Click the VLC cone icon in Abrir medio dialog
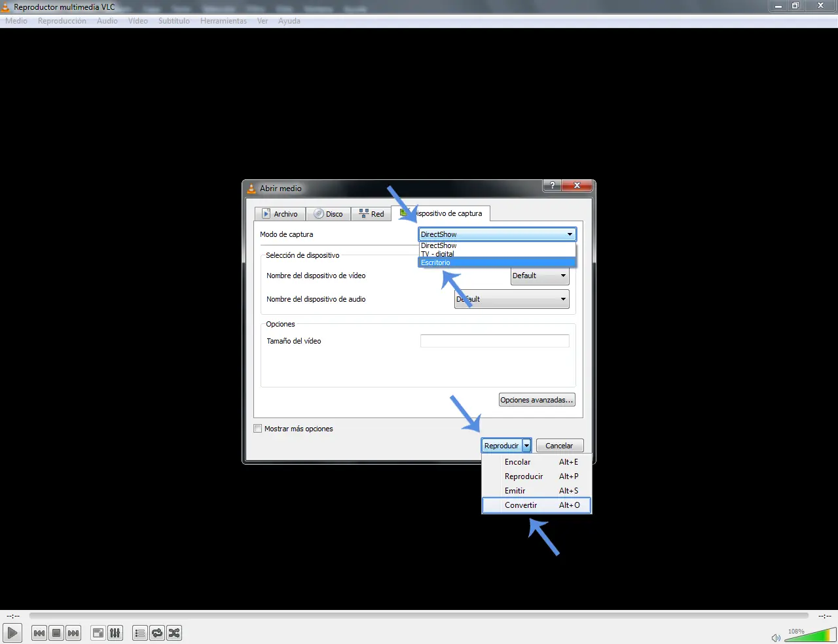The width and height of the screenshot is (838, 644). pyautogui.click(x=251, y=188)
